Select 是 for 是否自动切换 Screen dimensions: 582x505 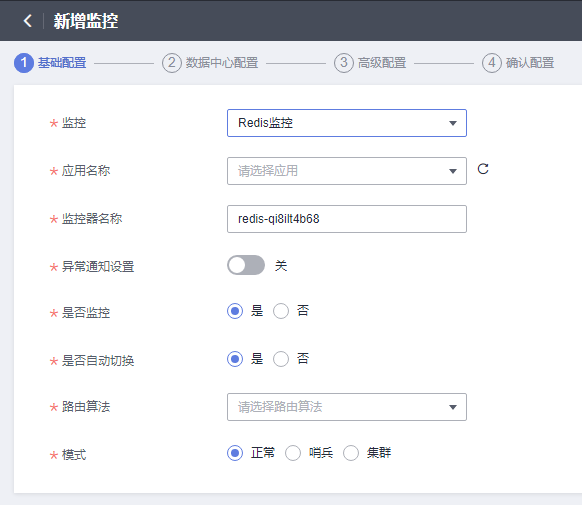click(x=235, y=359)
